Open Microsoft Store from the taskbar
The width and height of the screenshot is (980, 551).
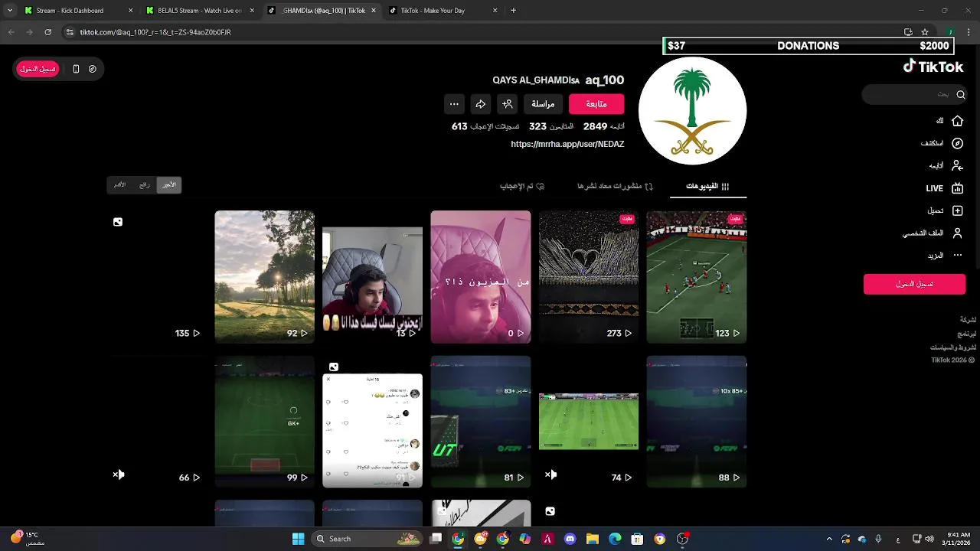[637, 539]
